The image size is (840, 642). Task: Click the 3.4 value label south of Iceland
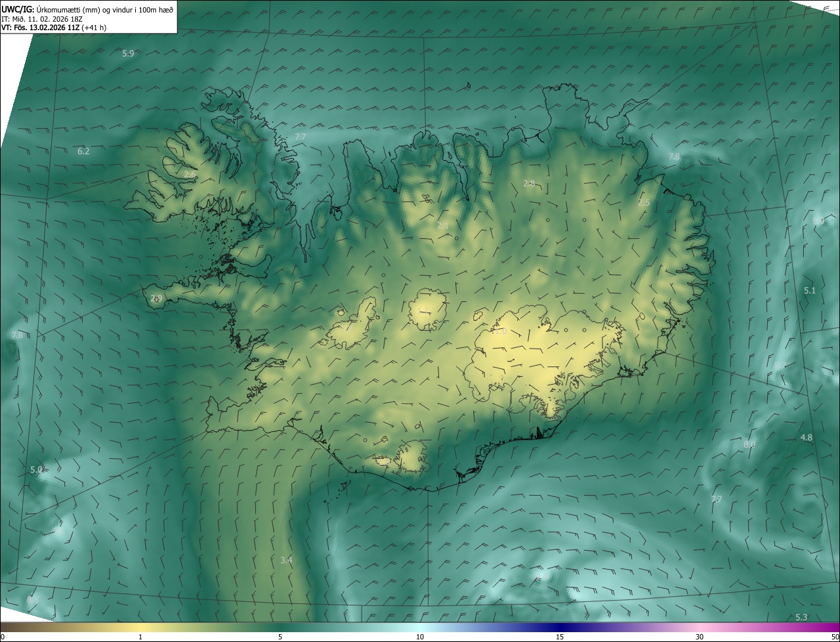(x=286, y=560)
